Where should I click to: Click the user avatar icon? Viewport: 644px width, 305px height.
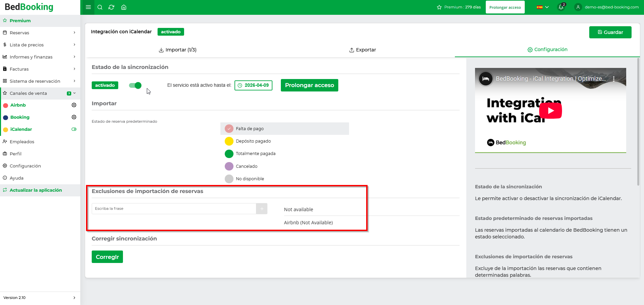point(578,7)
